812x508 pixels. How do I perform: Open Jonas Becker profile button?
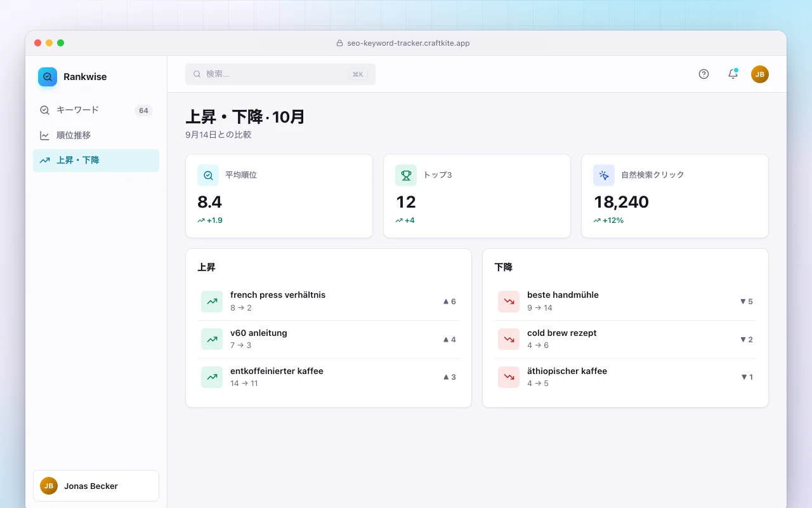pos(96,486)
